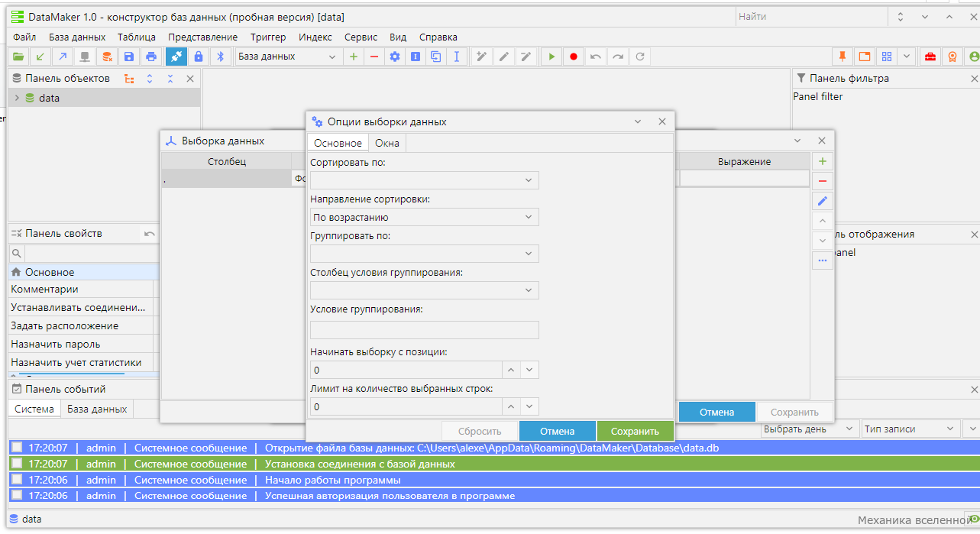The image size is (980, 534).
Task: Decrease the Лимит на количество выбранных строк value
Action: click(x=529, y=406)
